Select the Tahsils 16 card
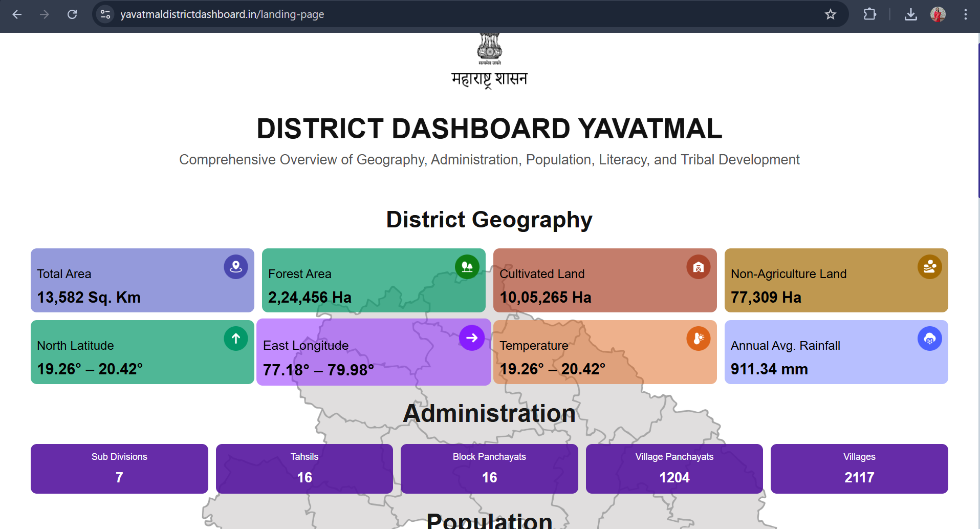The width and height of the screenshot is (980, 529). [304, 469]
